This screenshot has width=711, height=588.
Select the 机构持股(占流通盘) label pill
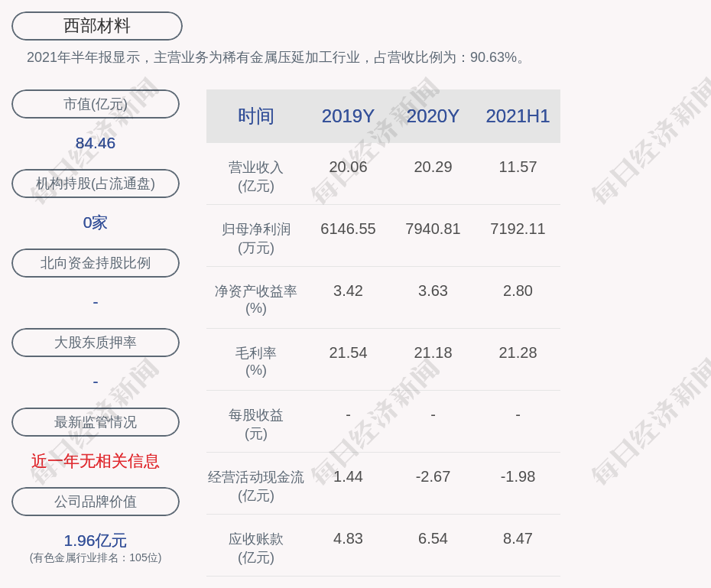click(x=96, y=184)
